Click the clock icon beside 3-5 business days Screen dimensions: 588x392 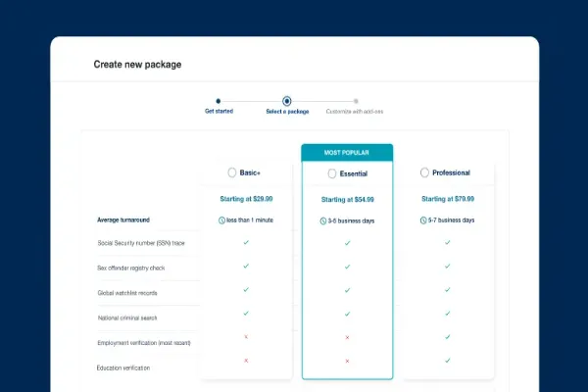(324, 220)
